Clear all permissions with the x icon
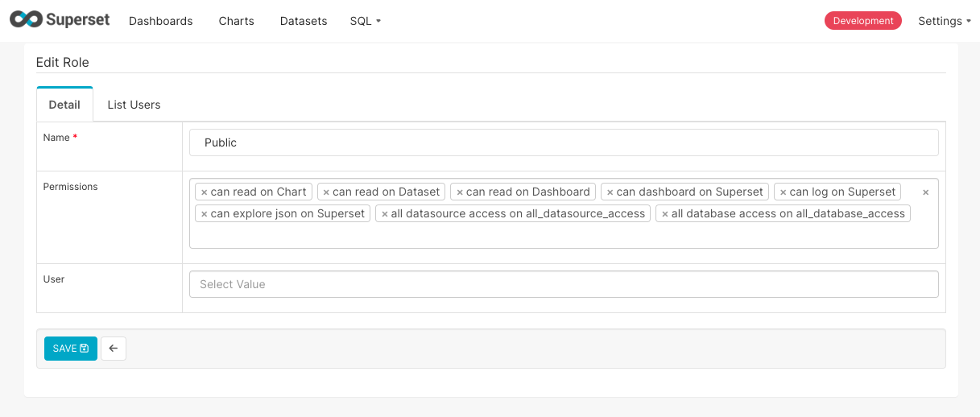 925,192
